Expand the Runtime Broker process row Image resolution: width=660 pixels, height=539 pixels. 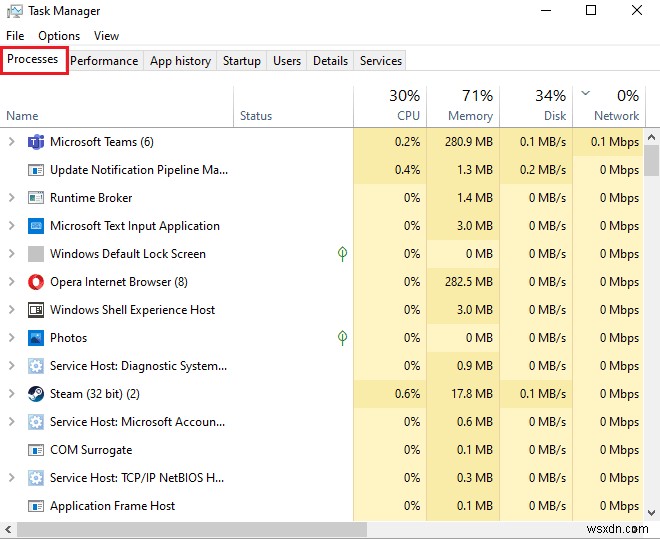pos(12,198)
